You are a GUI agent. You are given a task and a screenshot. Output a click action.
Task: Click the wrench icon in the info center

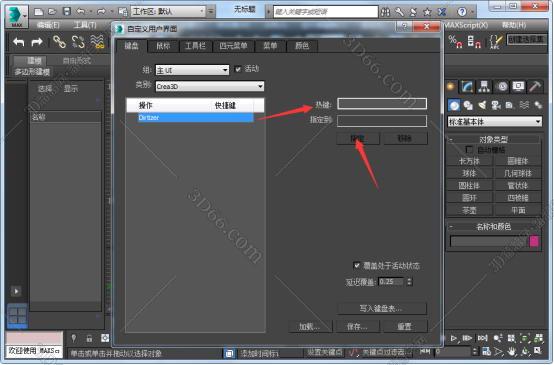point(399,12)
